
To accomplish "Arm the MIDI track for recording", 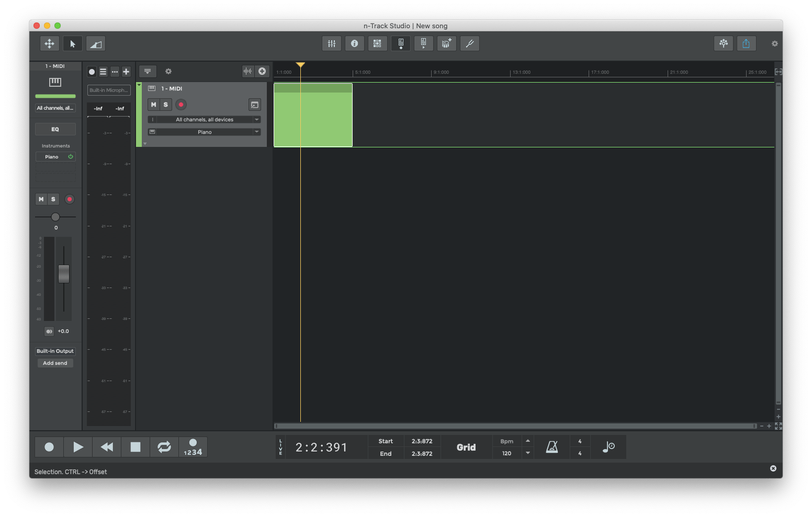I will (x=181, y=105).
